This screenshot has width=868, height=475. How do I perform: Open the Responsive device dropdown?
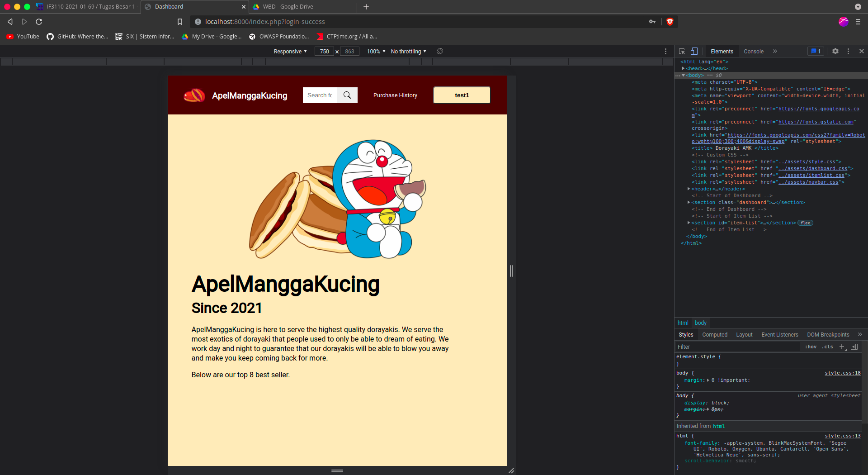pyautogui.click(x=290, y=52)
